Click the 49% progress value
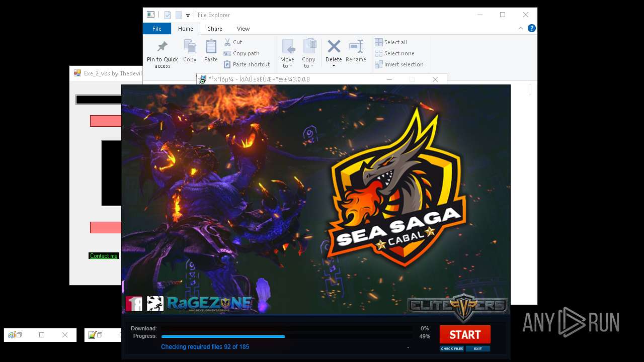The image size is (644, 362). 425,337
